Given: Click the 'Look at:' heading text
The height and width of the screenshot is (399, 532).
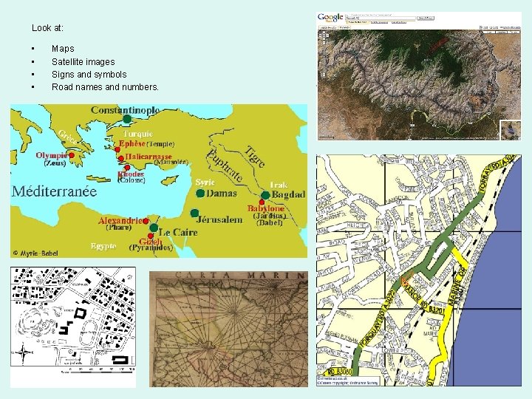Looking at the screenshot, I should pos(47,28).
